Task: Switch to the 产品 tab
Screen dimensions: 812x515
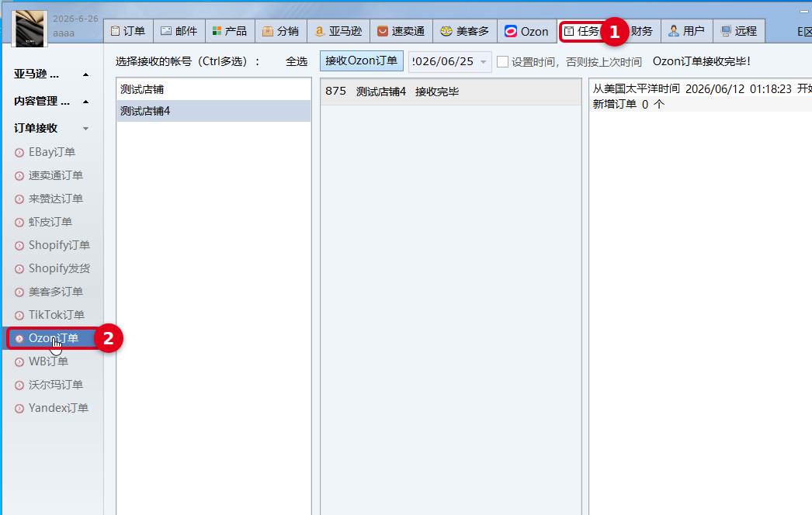Action: pyautogui.click(x=230, y=31)
